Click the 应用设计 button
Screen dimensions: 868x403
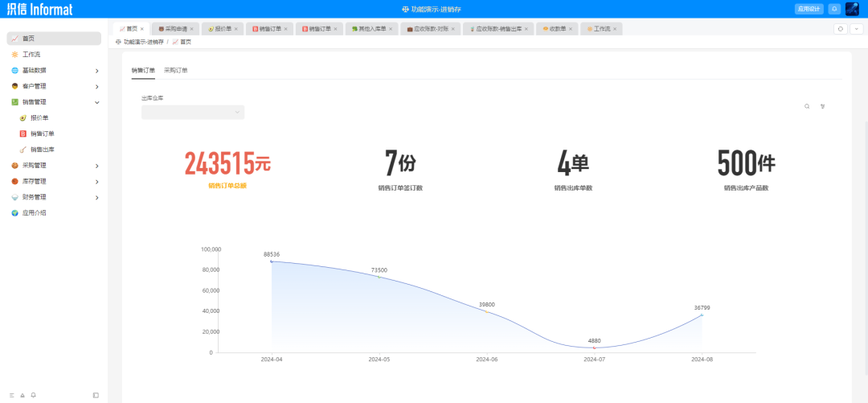tap(809, 9)
